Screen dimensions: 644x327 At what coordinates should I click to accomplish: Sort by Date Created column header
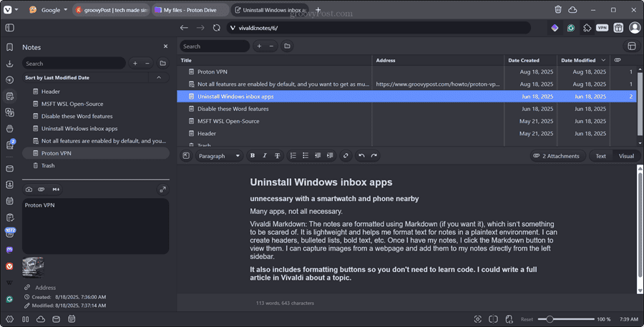pos(530,60)
